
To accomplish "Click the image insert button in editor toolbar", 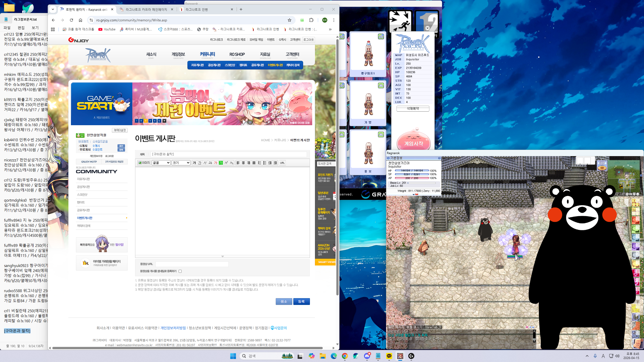I will point(144,163).
